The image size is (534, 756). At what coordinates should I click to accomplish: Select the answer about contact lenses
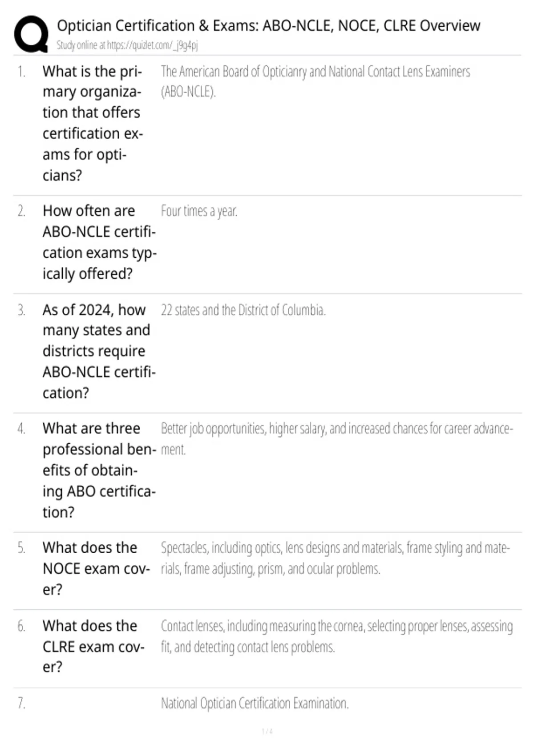point(336,636)
